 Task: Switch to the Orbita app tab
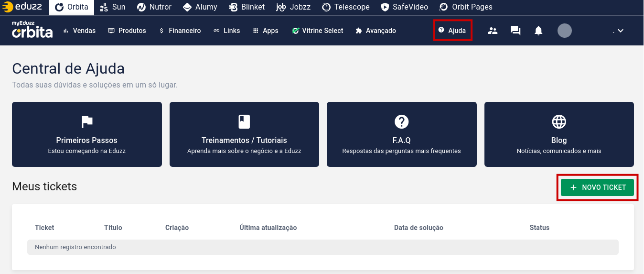click(x=72, y=7)
